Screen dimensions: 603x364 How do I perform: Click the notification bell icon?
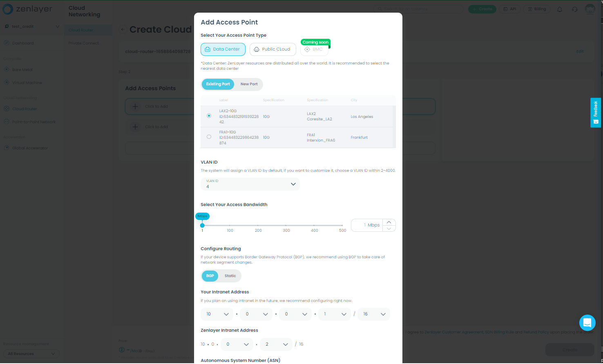(560, 9)
